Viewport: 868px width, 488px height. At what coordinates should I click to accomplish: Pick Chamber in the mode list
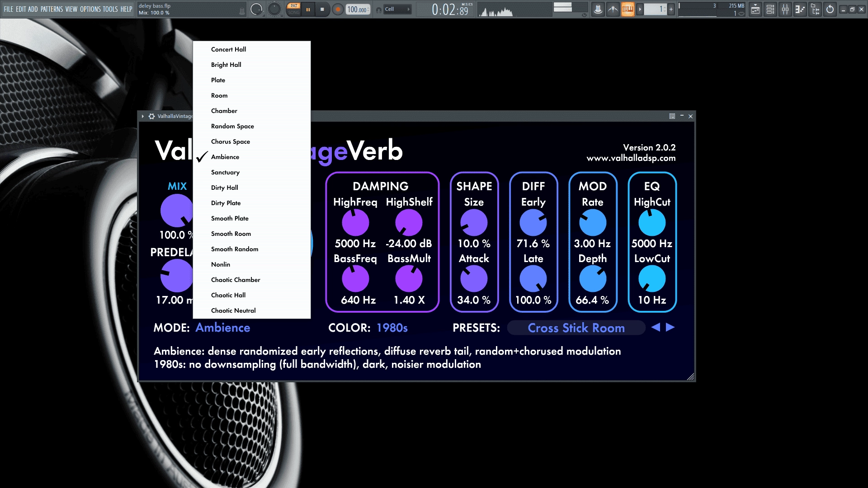coord(252,111)
